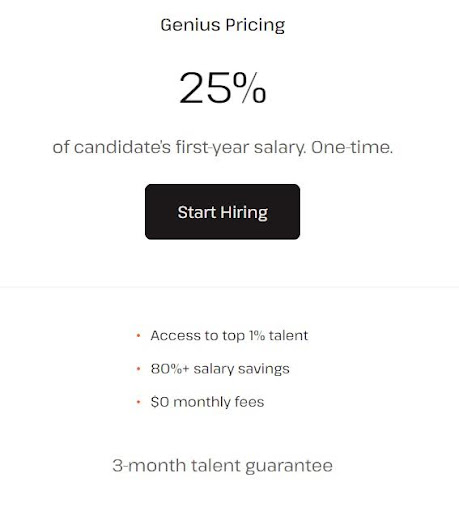
Task: Click the 3-month text in the guarantee line
Action: click(x=149, y=465)
